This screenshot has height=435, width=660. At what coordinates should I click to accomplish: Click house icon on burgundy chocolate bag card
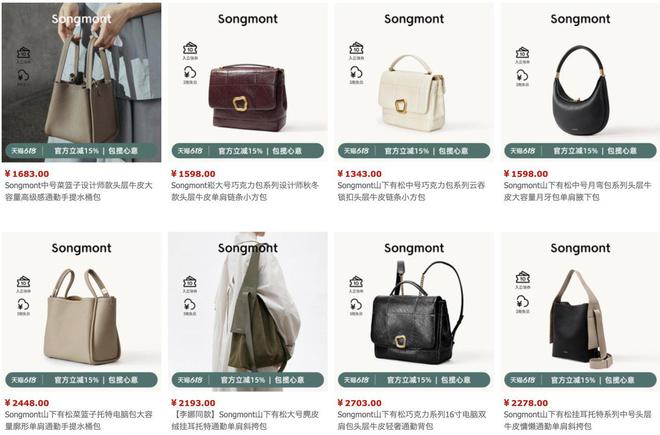[x=190, y=48]
